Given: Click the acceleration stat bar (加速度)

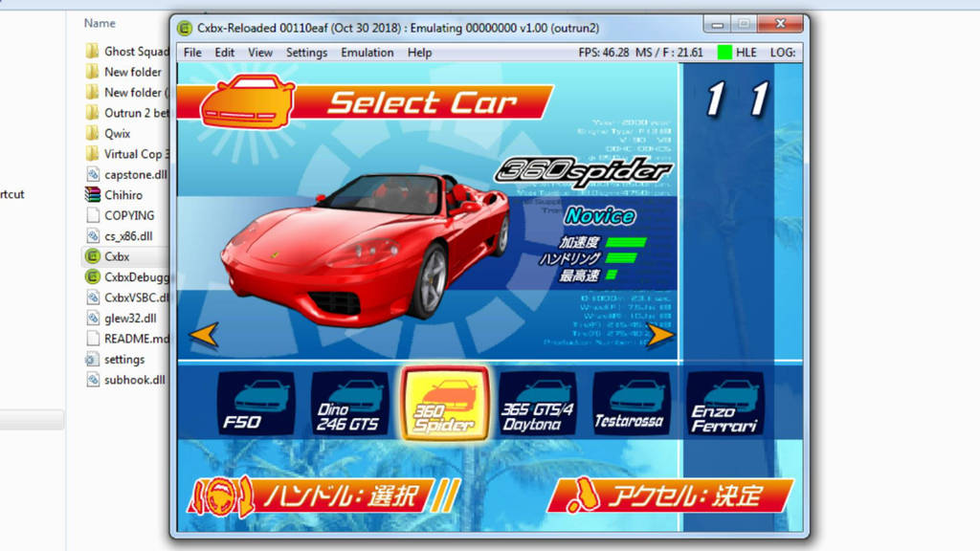Looking at the screenshot, I should tap(627, 242).
